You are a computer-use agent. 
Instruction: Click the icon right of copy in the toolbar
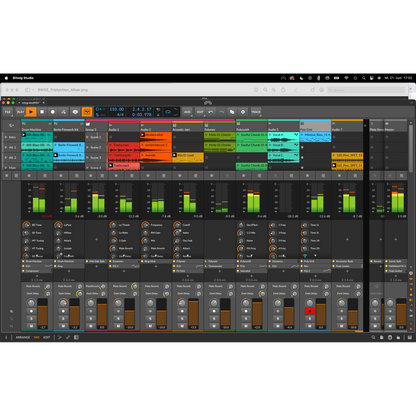pos(243,112)
